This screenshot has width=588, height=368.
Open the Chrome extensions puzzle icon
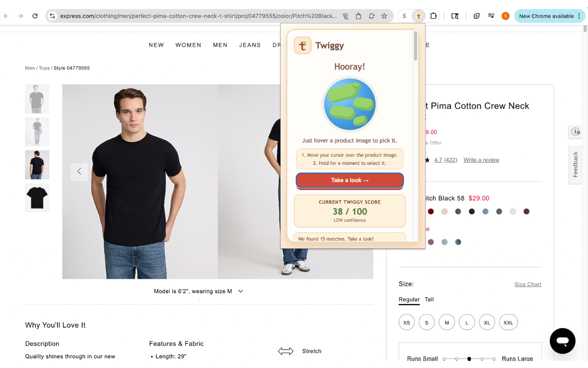click(x=432, y=16)
